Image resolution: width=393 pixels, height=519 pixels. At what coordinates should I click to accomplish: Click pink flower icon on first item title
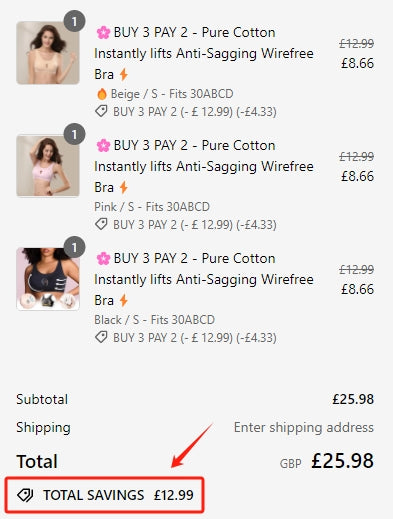click(x=103, y=33)
